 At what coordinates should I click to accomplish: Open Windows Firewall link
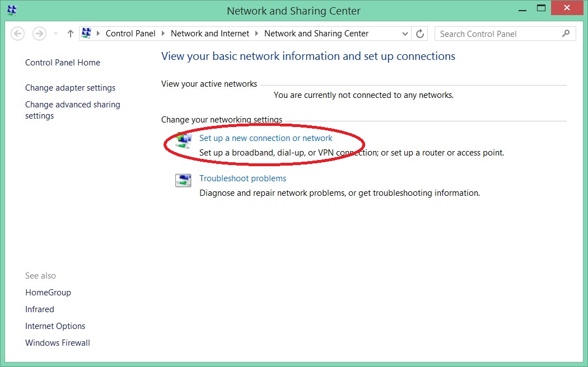pyautogui.click(x=57, y=343)
